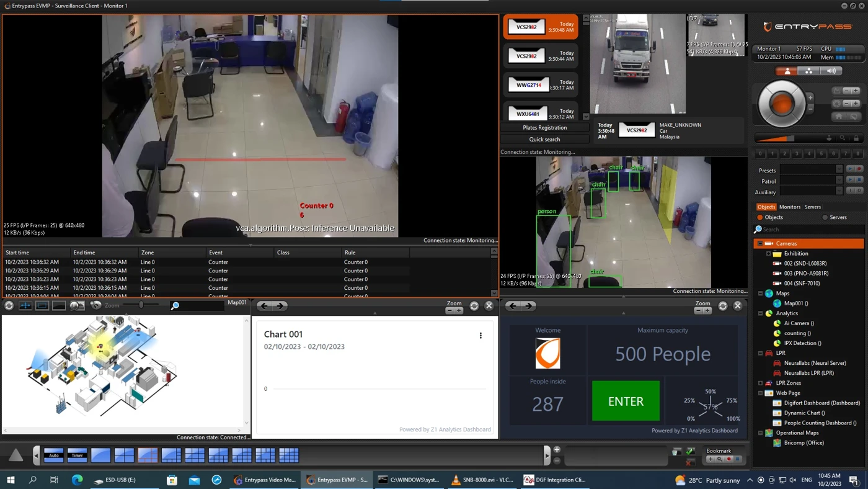
Task: Open VLC media player in the taskbar
Action: pyautogui.click(x=483, y=480)
